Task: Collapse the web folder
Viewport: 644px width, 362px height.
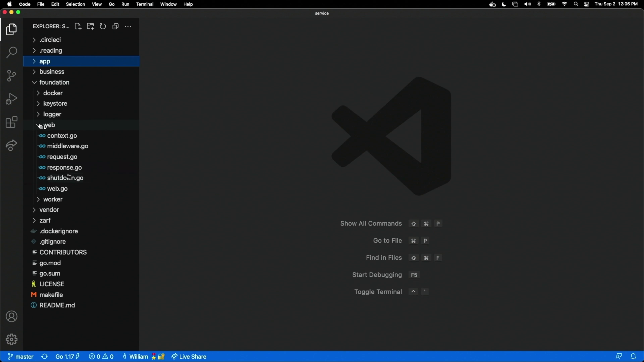Action: click(81, 125)
